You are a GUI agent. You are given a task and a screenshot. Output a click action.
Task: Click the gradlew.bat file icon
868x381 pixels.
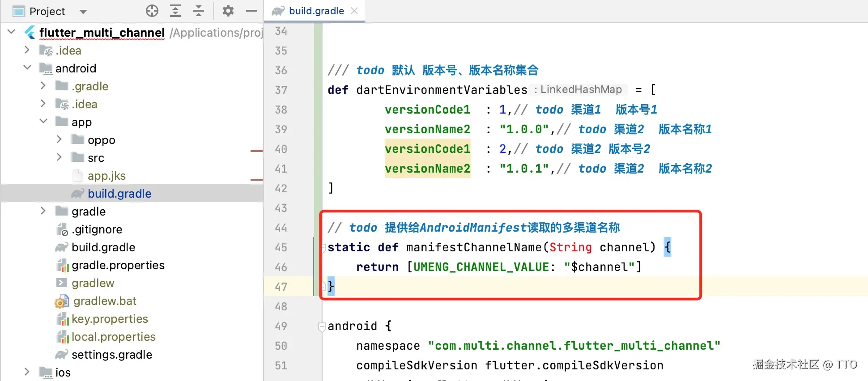click(x=62, y=301)
